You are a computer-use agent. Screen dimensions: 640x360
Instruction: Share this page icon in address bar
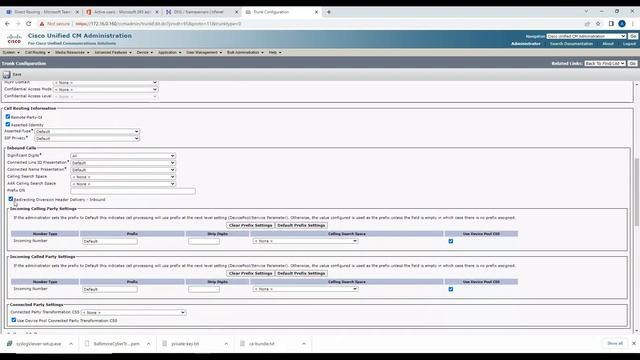(x=587, y=24)
